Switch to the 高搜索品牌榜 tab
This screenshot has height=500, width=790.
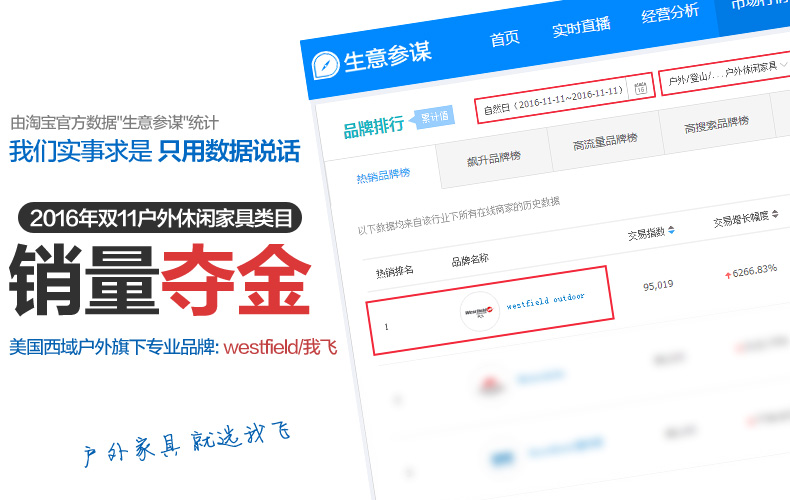(x=716, y=124)
